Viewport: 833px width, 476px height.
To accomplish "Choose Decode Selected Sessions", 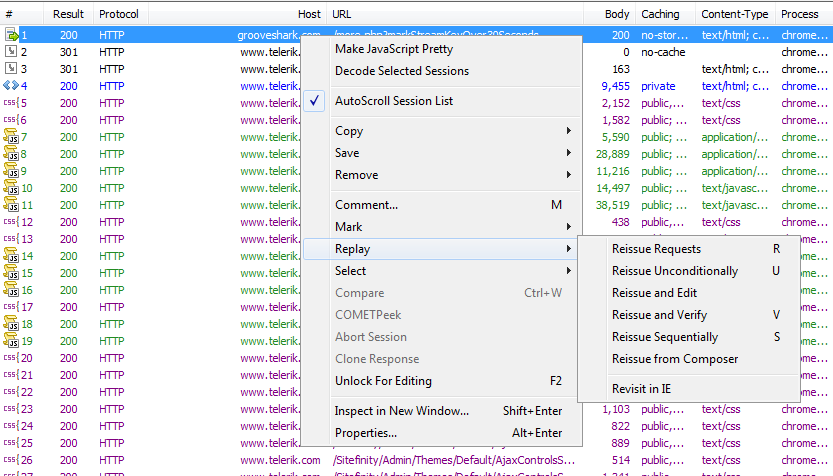I will (x=402, y=71).
